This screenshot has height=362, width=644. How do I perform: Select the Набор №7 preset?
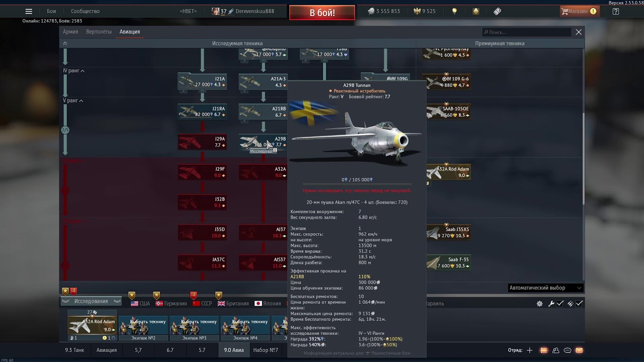click(x=266, y=350)
